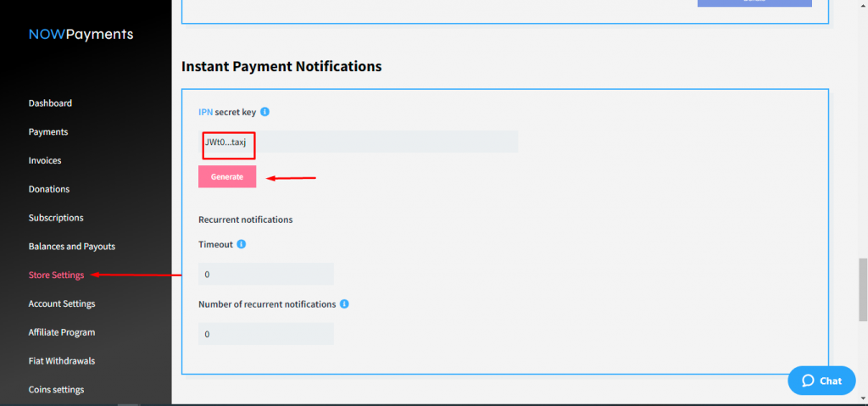This screenshot has height=406, width=868.
Task: Select Invoices from the sidebar
Action: [45, 160]
